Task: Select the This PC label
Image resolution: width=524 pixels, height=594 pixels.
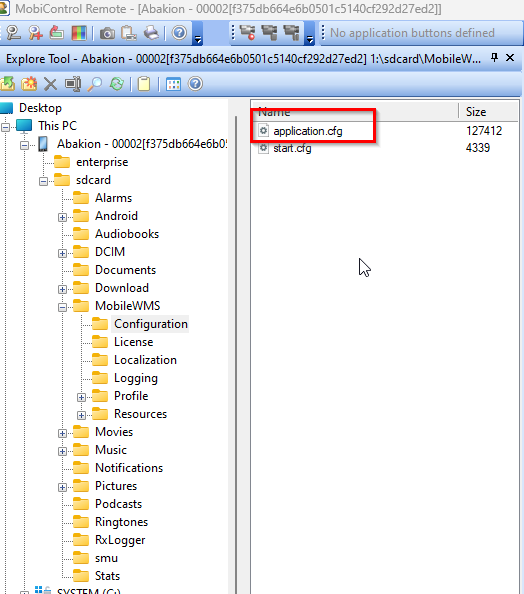Action: pyautogui.click(x=57, y=126)
